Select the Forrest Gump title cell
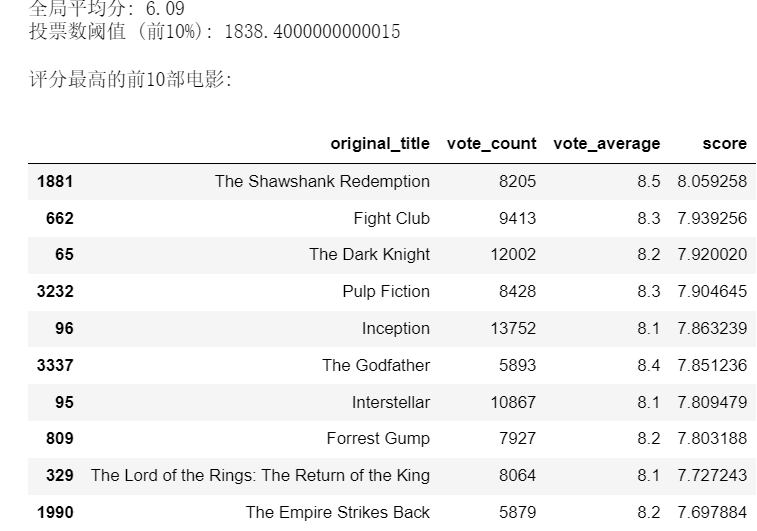Viewport: 757px width, 531px height. [x=377, y=438]
